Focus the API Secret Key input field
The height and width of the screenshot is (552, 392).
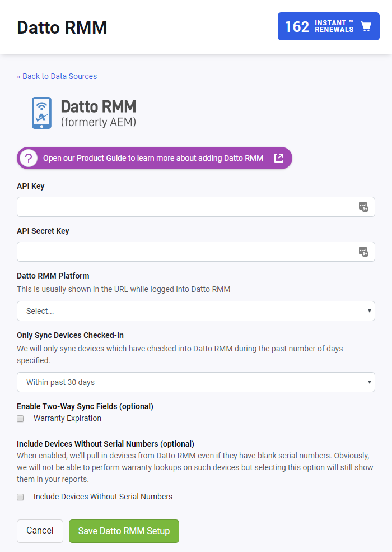196,252
